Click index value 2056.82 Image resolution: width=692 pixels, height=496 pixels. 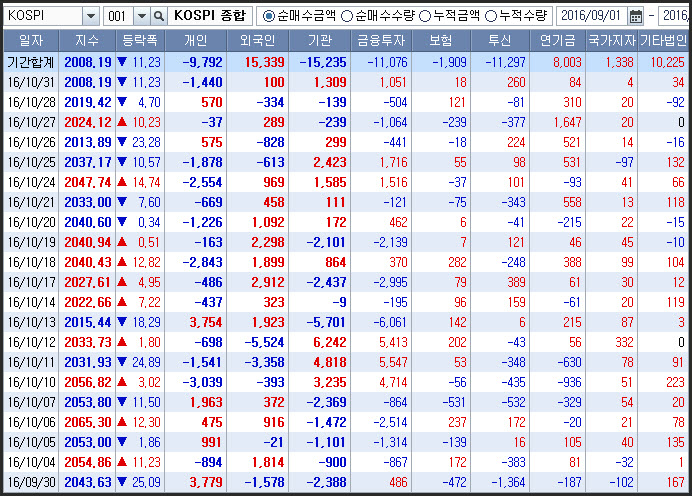coord(88,383)
